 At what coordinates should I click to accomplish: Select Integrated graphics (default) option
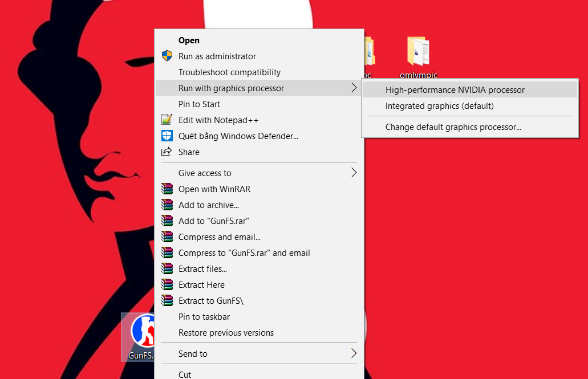click(439, 105)
